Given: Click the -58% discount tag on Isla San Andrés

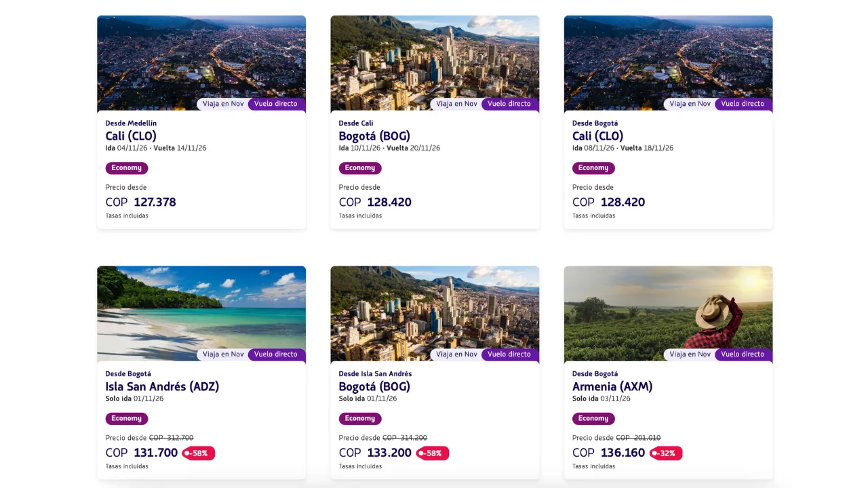Looking at the screenshot, I should point(199,453).
